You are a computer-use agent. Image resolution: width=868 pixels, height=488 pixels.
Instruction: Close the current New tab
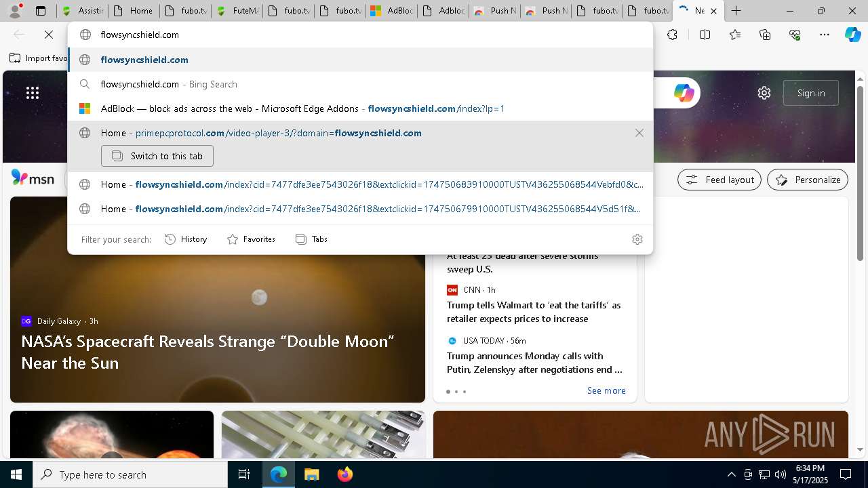713,11
